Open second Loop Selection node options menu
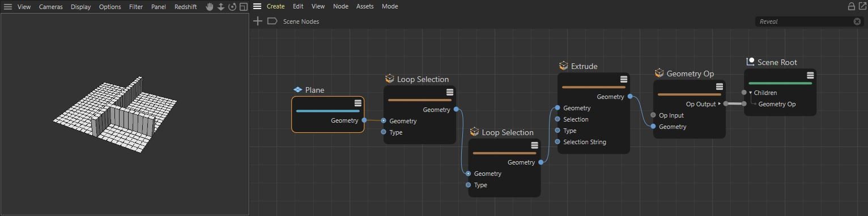Viewport: 868px width, 216px height. [x=534, y=145]
